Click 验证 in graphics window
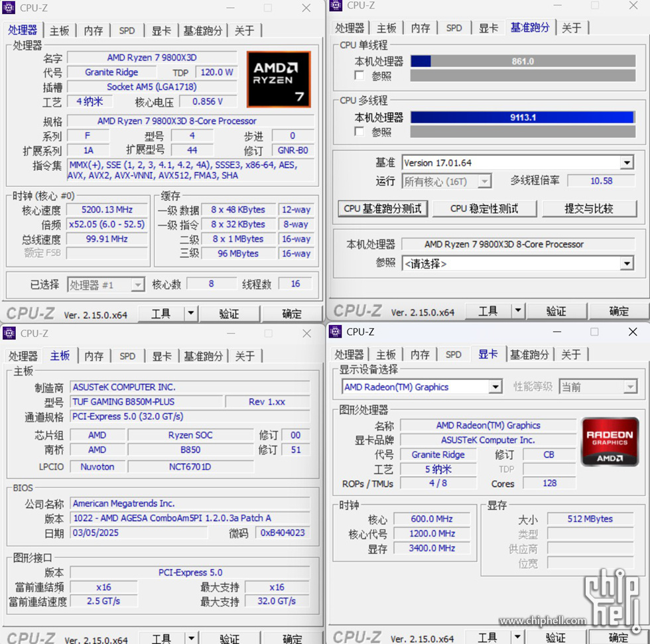Image resolution: width=650 pixels, height=644 pixels. (x=556, y=637)
